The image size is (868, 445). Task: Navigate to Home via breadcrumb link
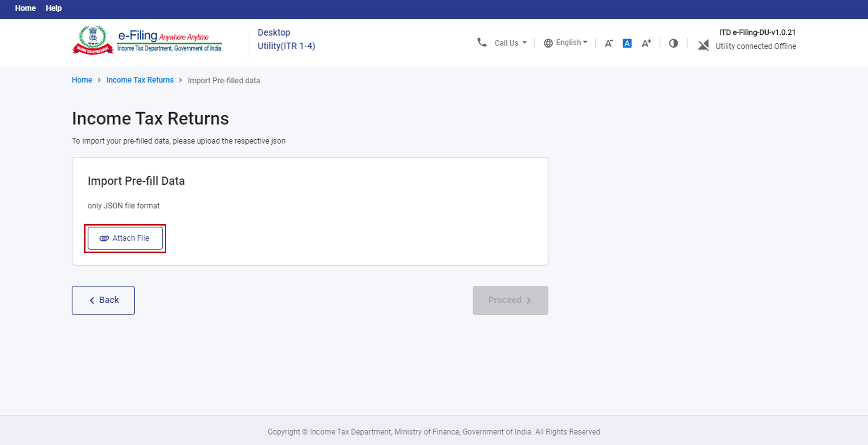(82, 80)
